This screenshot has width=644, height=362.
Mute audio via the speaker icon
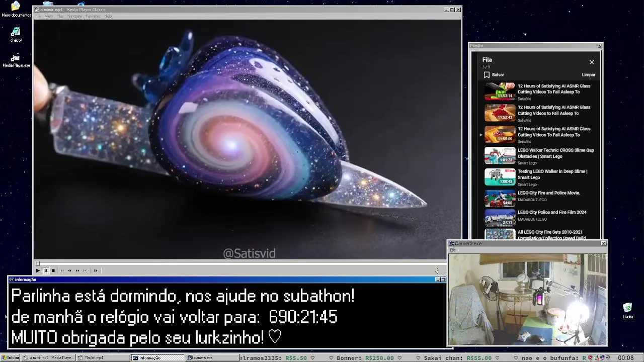click(x=436, y=270)
